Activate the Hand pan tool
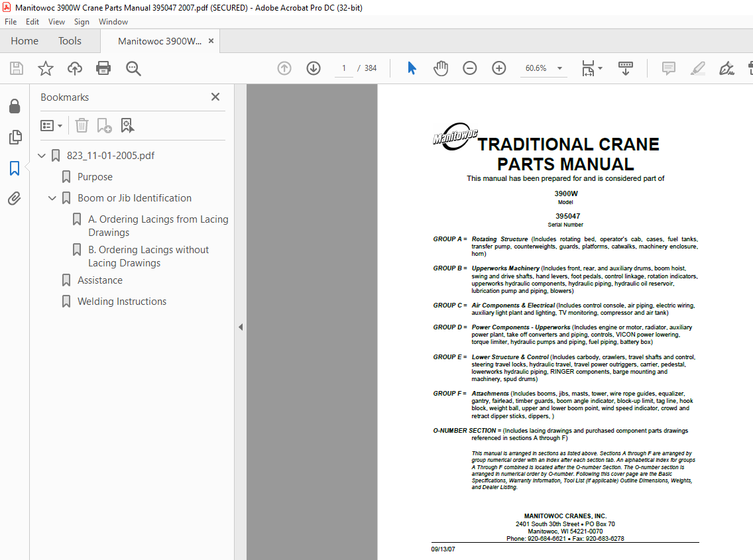The image size is (753, 560). [x=440, y=68]
